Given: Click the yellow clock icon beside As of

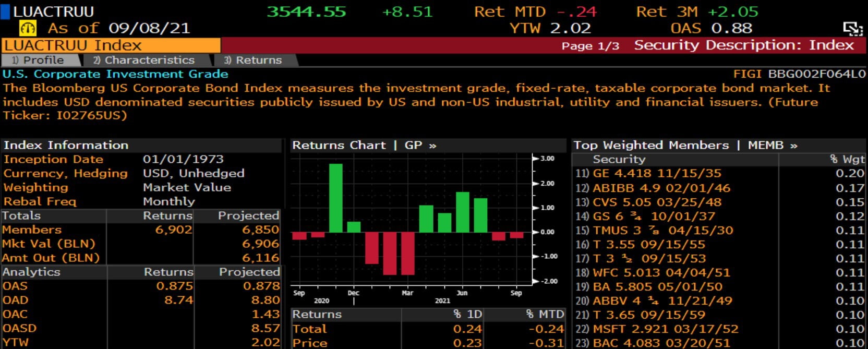Looking at the screenshot, I should (28, 28).
